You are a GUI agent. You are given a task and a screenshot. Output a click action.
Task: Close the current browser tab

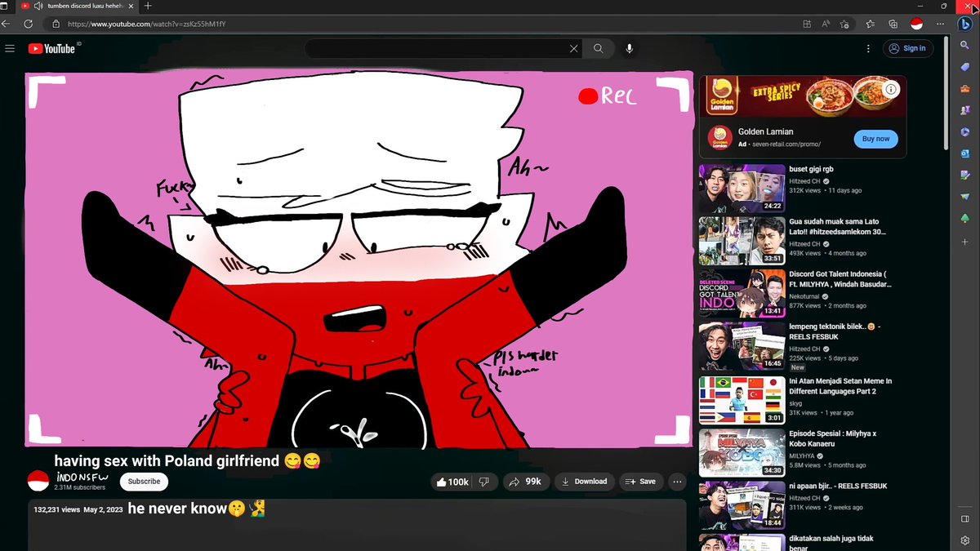click(132, 6)
